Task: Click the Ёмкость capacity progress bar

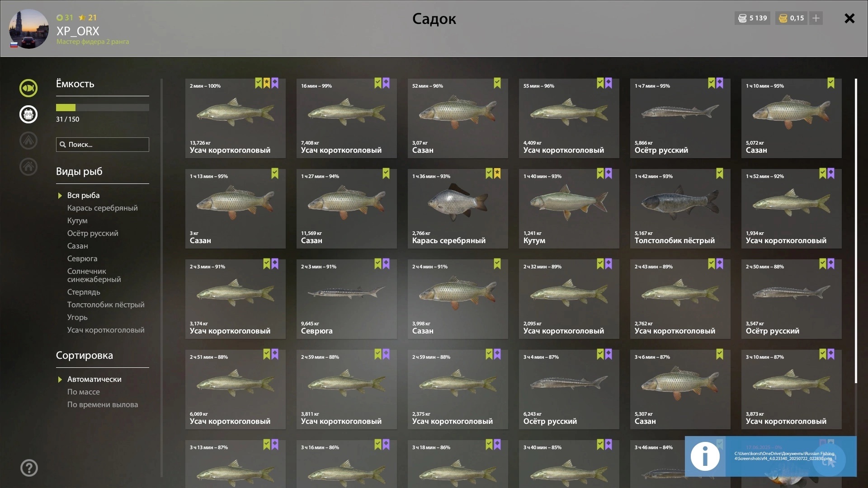Action: click(103, 108)
